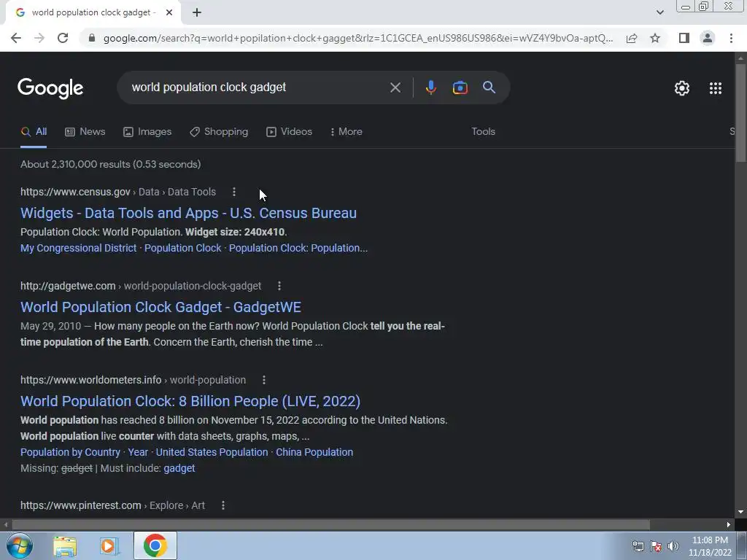
Task: Click the browser address bar URL
Action: (357, 38)
